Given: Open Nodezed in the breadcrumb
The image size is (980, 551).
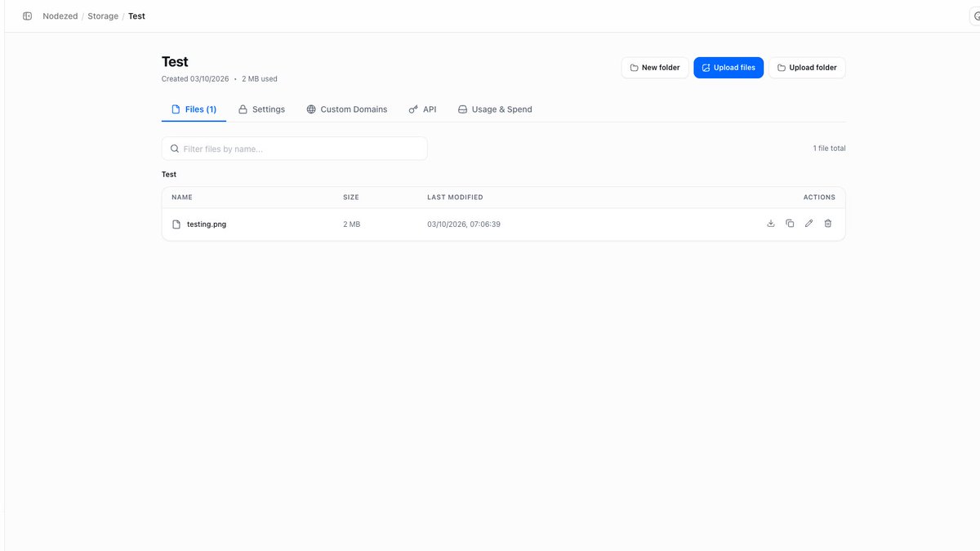Looking at the screenshot, I should point(60,16).
